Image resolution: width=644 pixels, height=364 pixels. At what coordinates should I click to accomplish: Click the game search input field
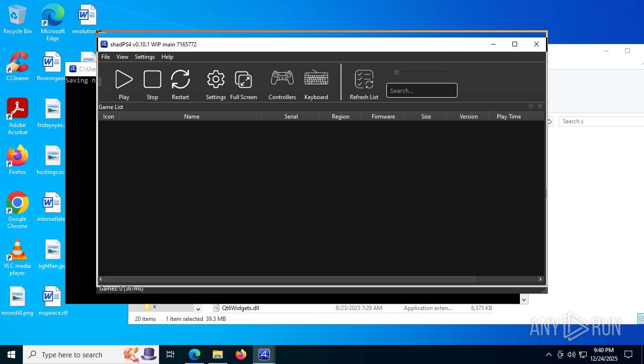click(422, 91)
